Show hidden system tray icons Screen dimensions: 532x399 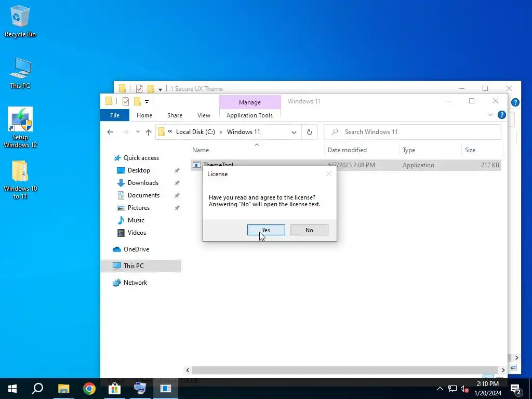[440, 389]
